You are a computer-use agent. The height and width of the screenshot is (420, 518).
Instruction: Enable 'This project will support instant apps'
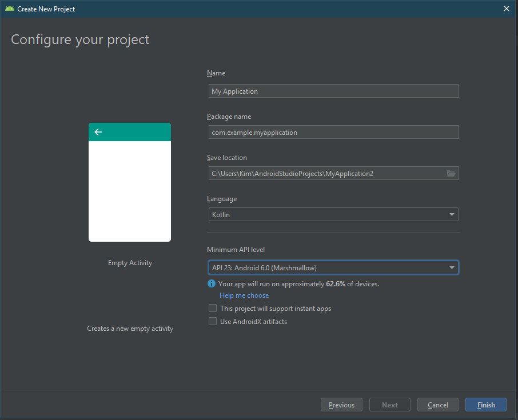point(213,309)
